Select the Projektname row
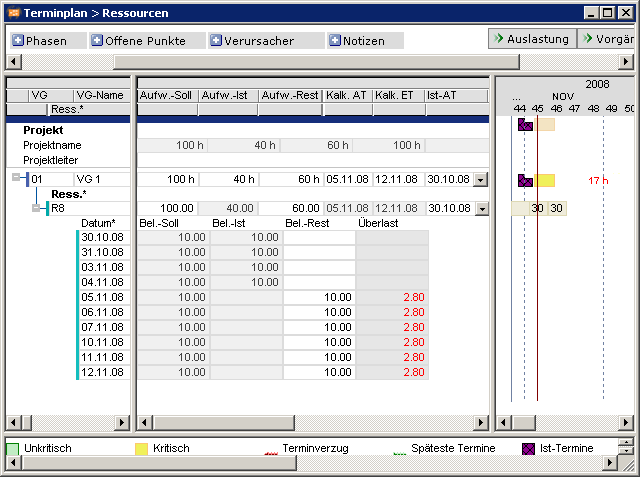640x477 pixels. (52, 145)
